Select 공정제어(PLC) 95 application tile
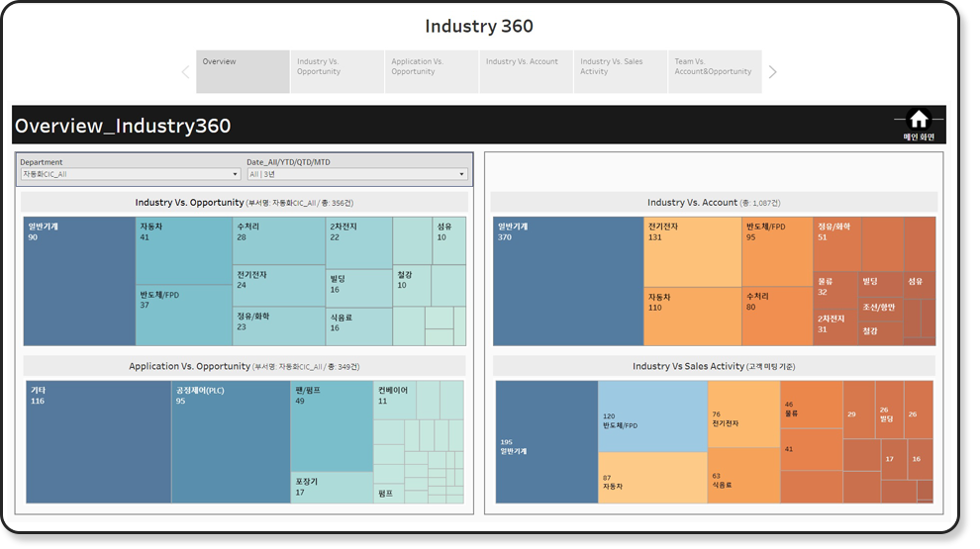This screenshot has height=549, width=980. tap(231, 441)
